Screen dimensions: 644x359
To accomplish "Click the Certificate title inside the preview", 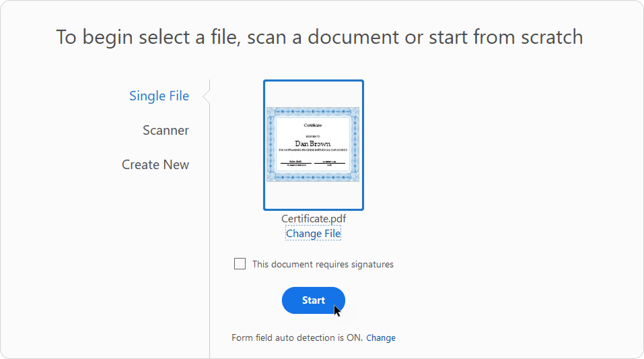I will pos(314,125).
